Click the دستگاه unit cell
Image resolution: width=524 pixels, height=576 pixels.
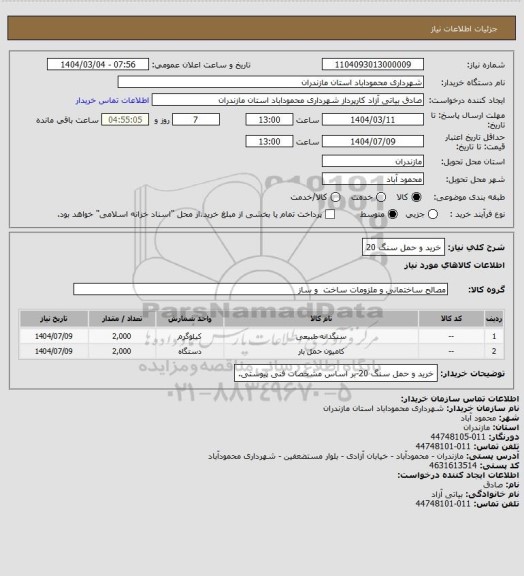190,351
